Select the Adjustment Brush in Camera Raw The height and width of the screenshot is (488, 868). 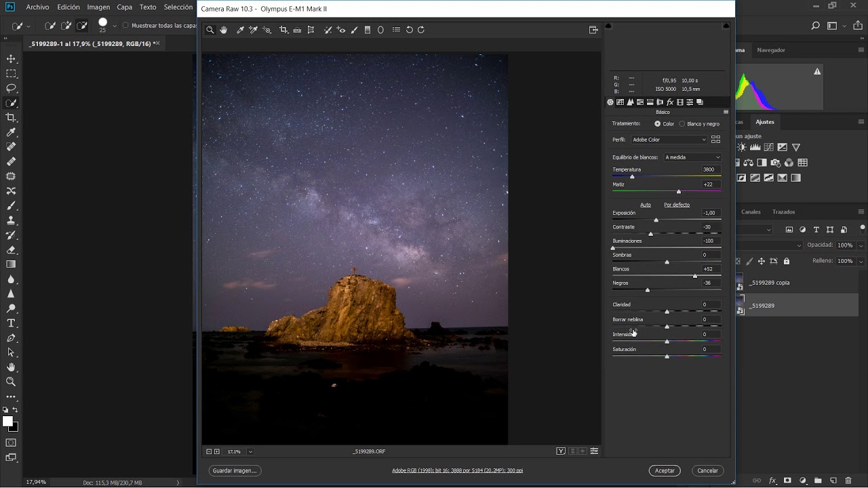point(354,30)
